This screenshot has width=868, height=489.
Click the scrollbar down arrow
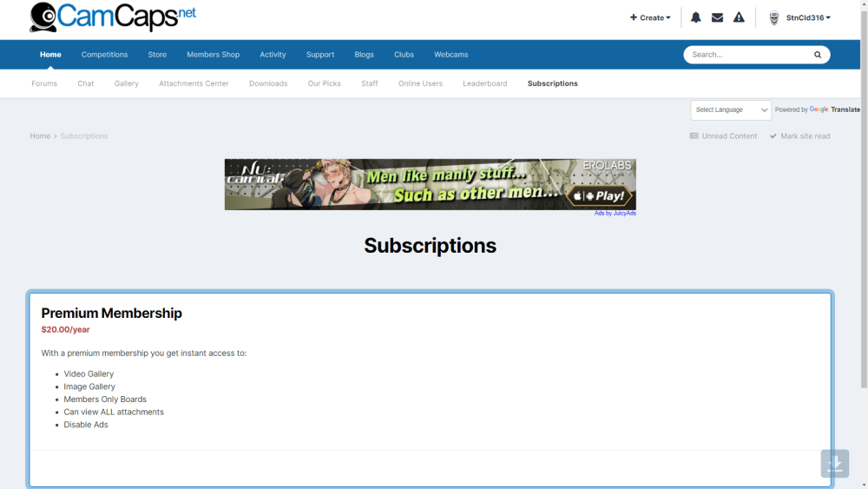click(x=865, y=485)
